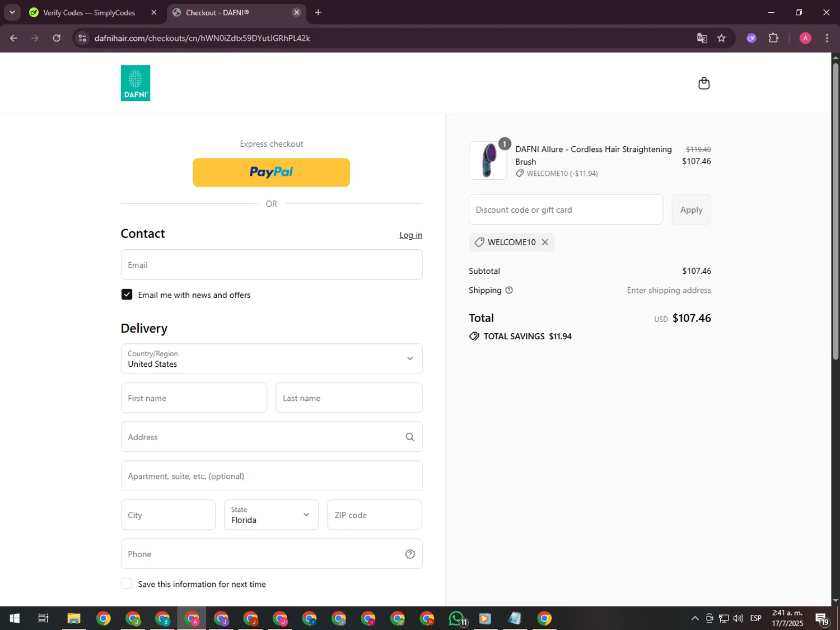This screenshot has width=840, height=630.
Task: Click the Enter shipping address text
Action: pyautogui.click(x=669, y=290)
